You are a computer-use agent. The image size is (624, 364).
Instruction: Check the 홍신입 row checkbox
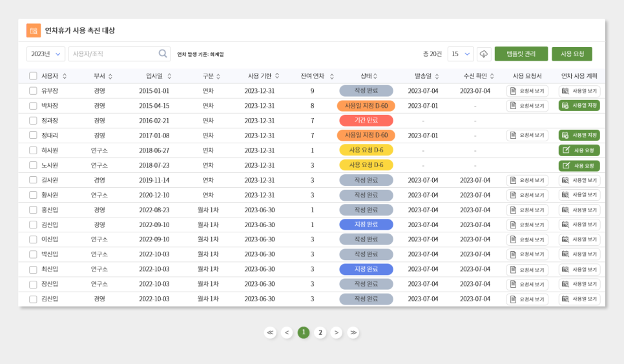tap(33, 210)
